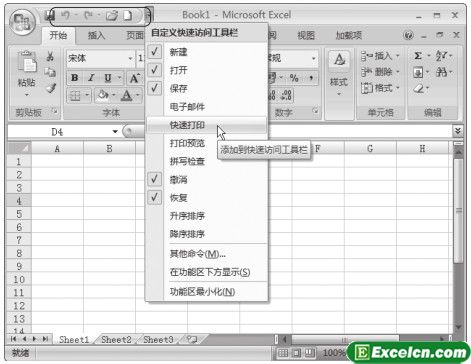The width and height of the screenshot is (471, 364).
Task: Click the Increase Font Size icon
Action: (134, 78)
